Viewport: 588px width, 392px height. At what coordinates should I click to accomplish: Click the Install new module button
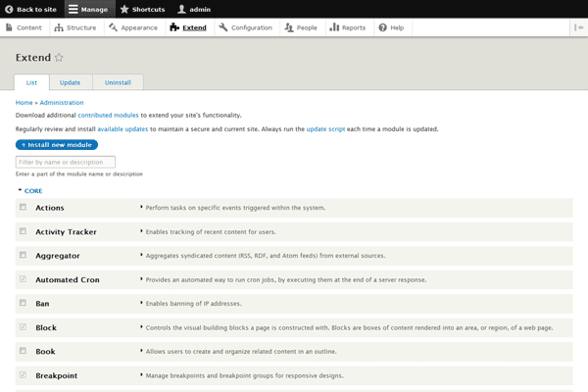pyautogui.click(x=57, y=144)
